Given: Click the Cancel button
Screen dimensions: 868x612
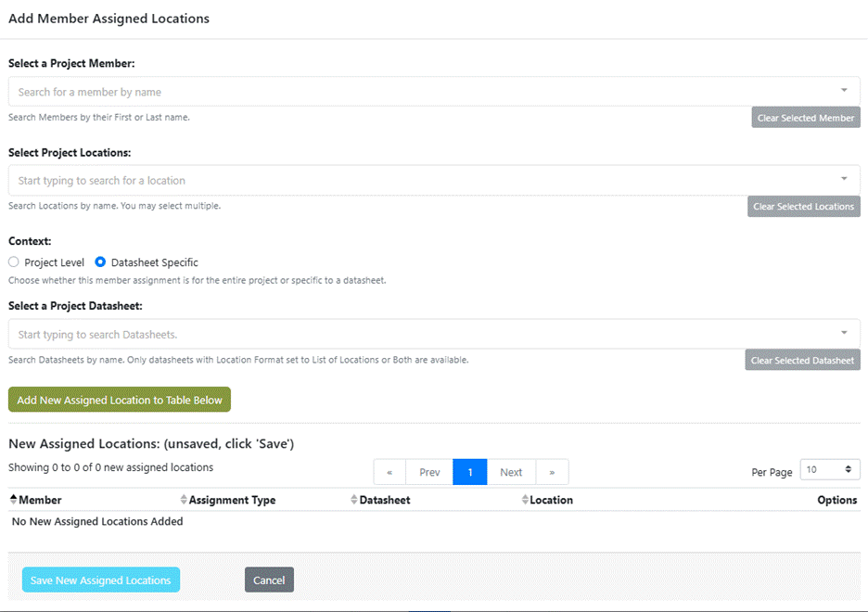Looking at the screenshot, I should coord(269,580).
